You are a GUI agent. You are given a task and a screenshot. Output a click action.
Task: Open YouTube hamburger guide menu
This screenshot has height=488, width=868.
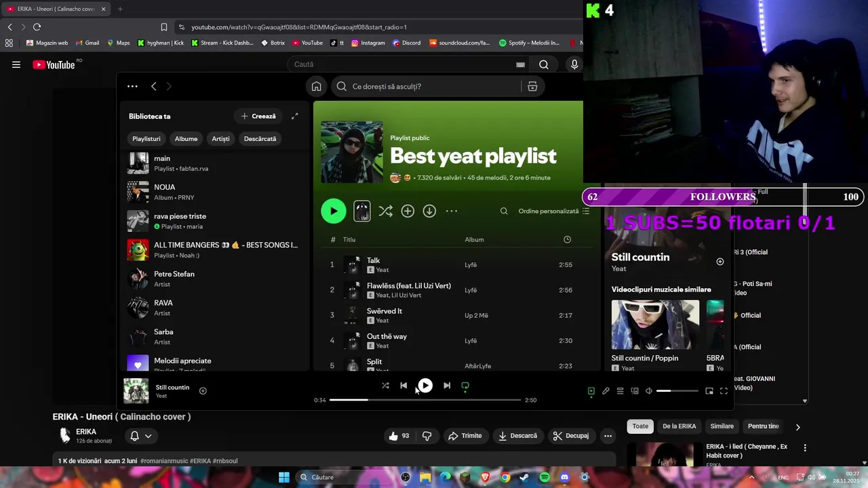click(16, 64)
